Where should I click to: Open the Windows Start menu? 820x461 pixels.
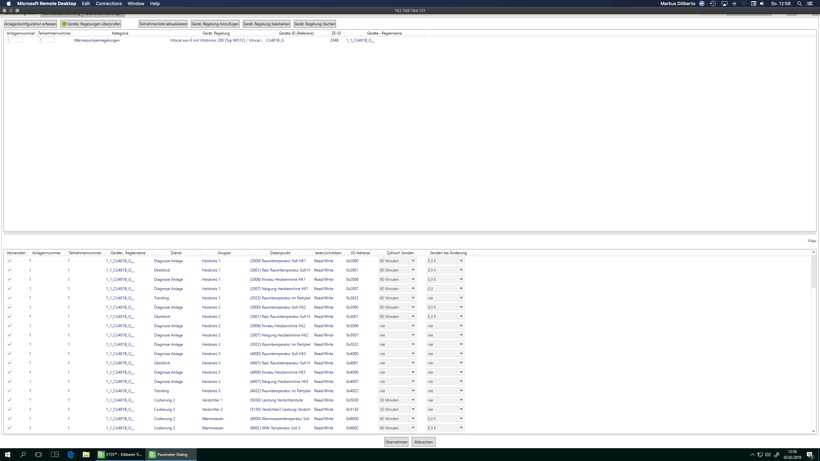coord(7,455)
